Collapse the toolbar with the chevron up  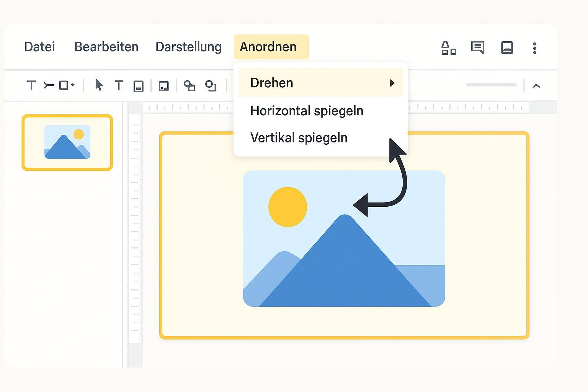tap(536, 86)
